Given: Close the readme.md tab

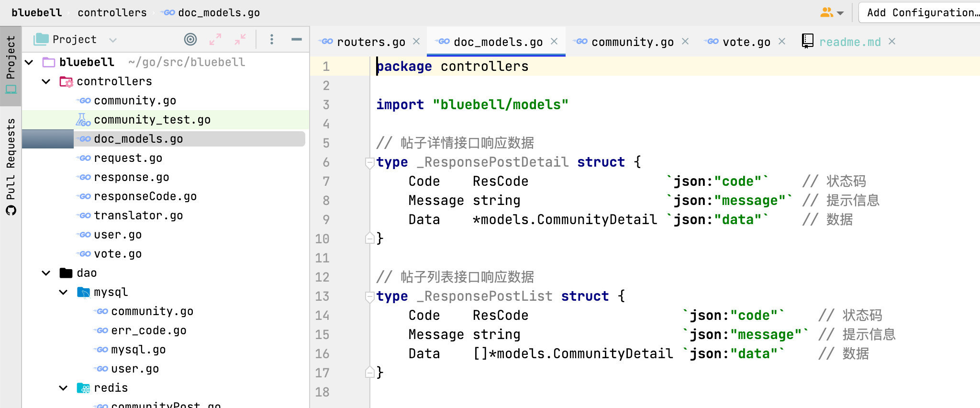Looking at the screenshot, I should pyautogui.click(x=892, y=42).
